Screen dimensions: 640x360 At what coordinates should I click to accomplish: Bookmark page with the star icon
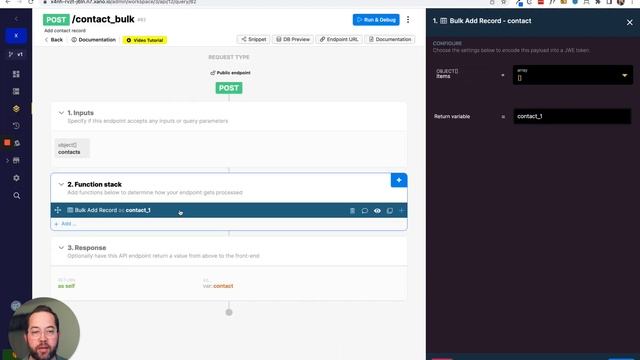click(504, 2)
